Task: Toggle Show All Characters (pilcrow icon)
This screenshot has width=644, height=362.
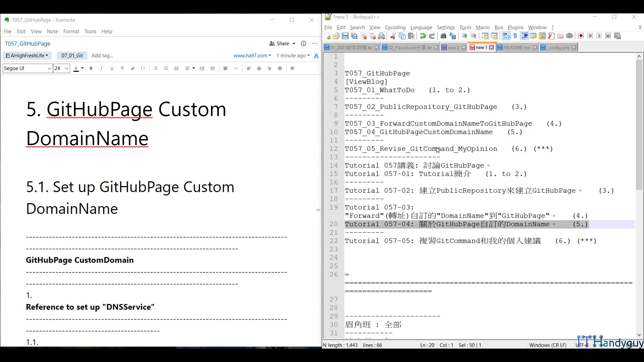Action: (516, 36)
